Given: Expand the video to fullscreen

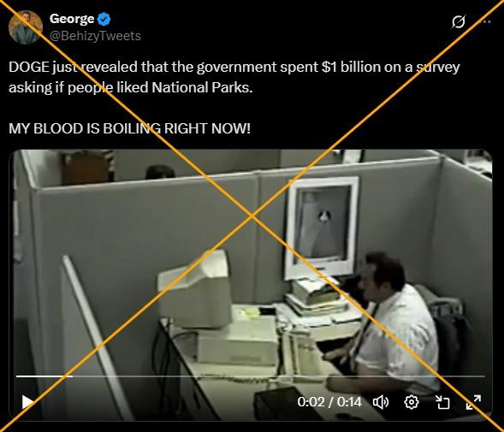Looking at the screenshot, I should (473, 402).
